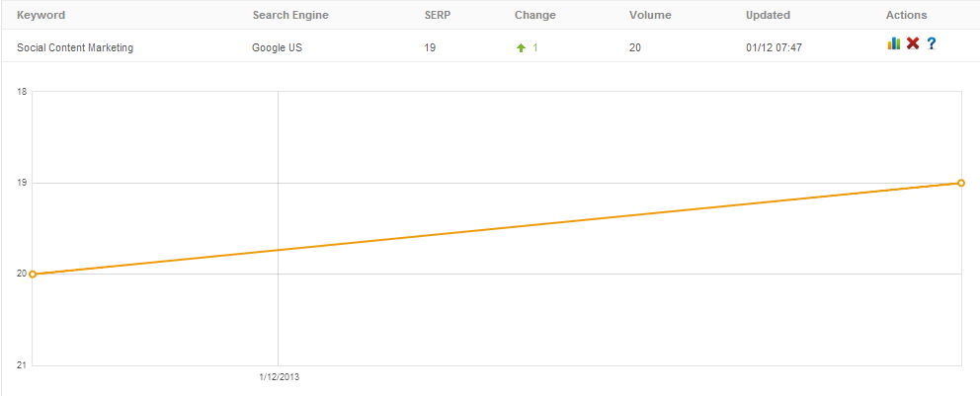Click the Google US search engine cell

click(x=277, y=47)
